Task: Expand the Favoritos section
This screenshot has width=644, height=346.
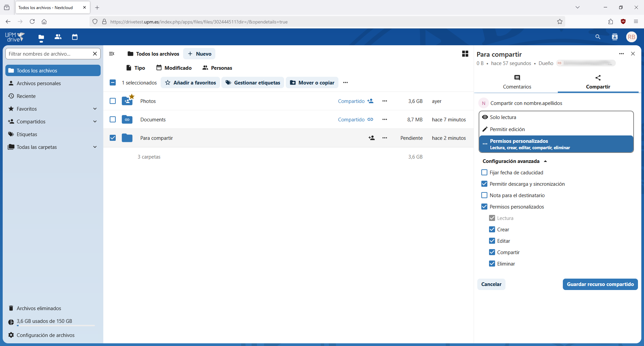Action: pos(95,109)
